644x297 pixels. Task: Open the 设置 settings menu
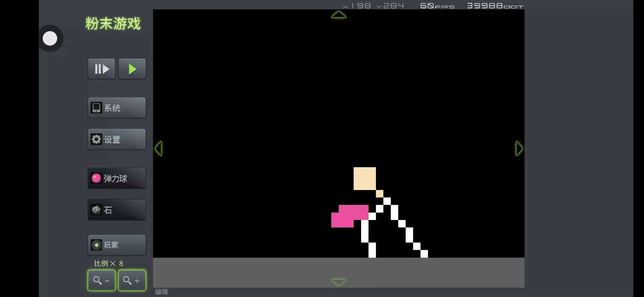click(x=117, y=139)
